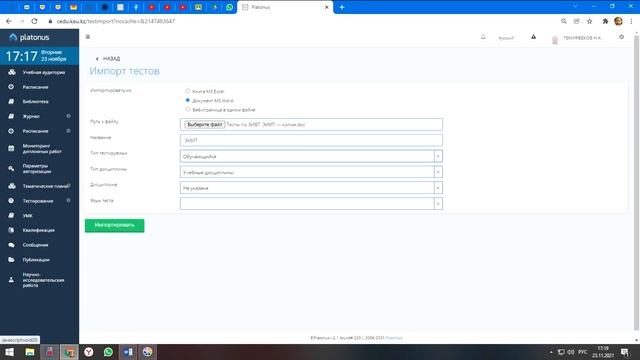Click the Учебная аудитория sidebar icon

[x=11, y=72]
